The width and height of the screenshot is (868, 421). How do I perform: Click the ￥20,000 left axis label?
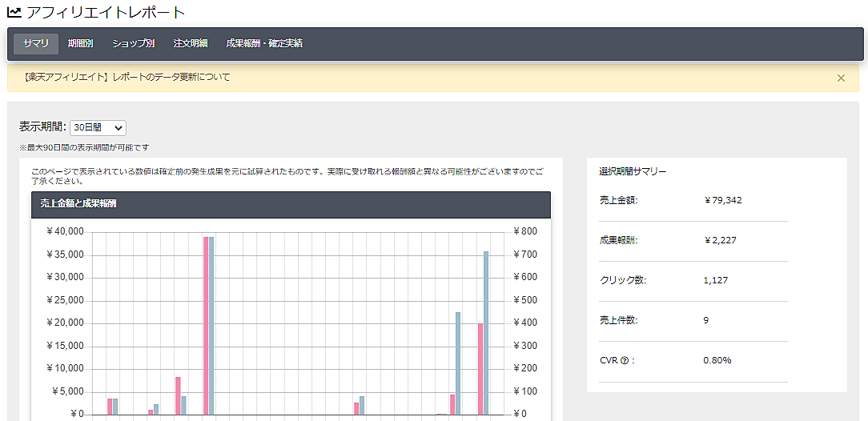(x=65, y=323)
